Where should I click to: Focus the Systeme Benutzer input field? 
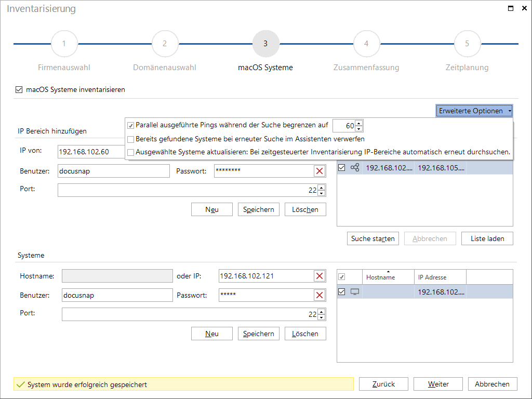pyautogui.click(x=117, y=295)
